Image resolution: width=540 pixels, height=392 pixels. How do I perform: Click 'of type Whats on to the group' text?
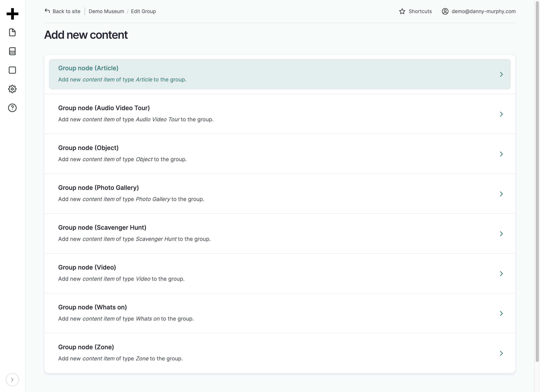(155, 318)
